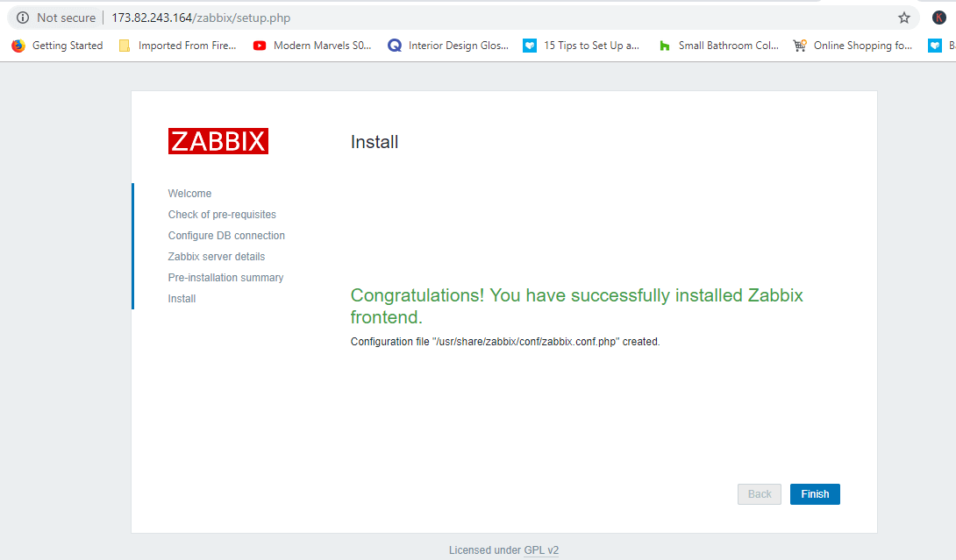
Task: Click the Zabbix logo
Action: [x=218, y=141]
